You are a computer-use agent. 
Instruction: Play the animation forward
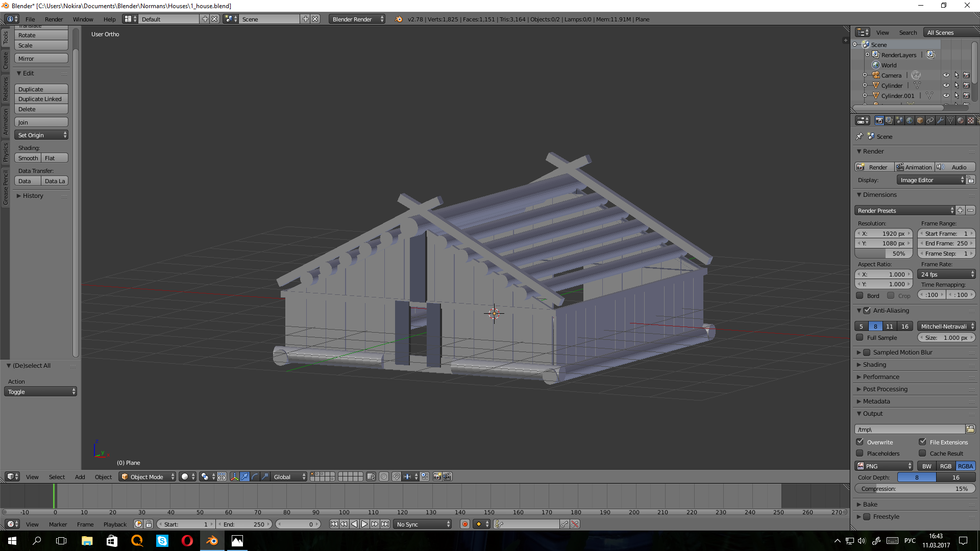(364, 524)
